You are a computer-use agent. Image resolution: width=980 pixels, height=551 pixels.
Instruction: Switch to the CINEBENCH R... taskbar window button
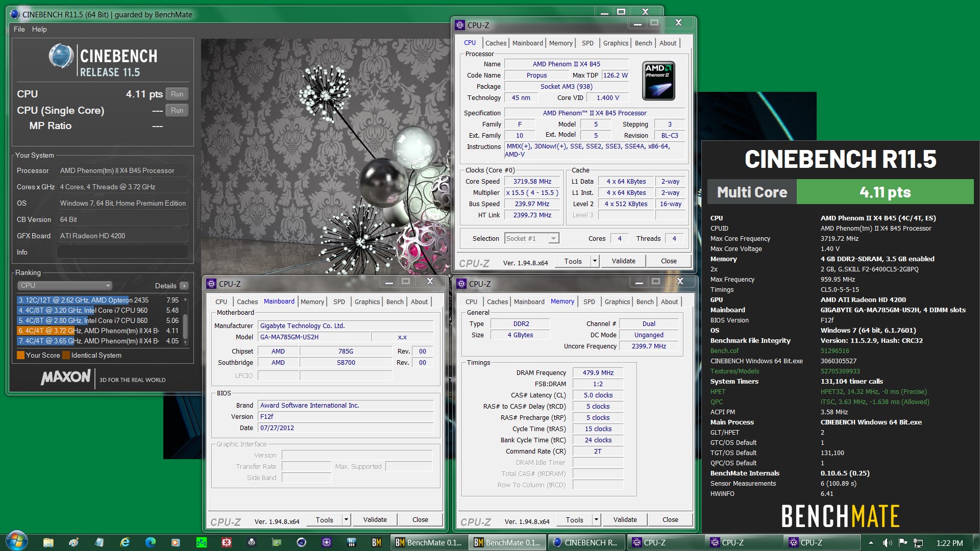(x=586, y=542)
